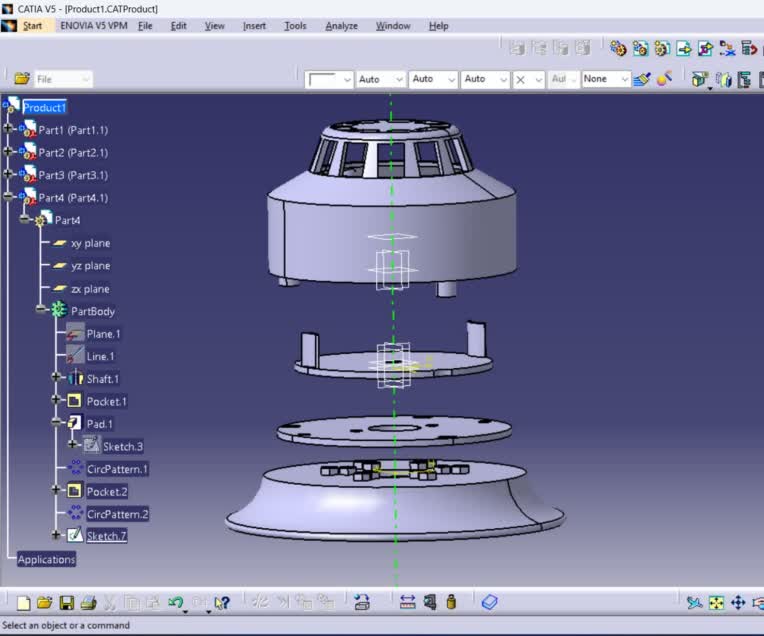Select the xy plane tree item

coord(91,243)
